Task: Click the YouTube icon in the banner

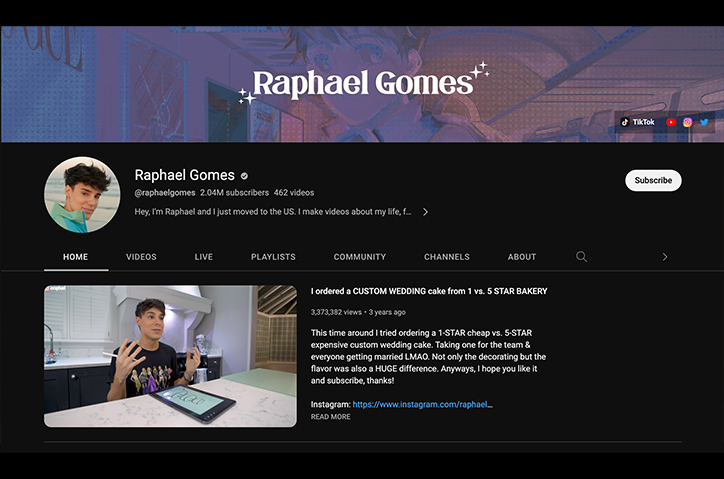Action: [x=671, y=122]
